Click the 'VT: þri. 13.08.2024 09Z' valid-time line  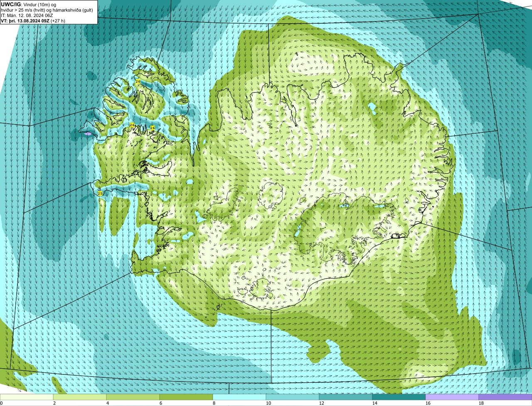point(33,20)
